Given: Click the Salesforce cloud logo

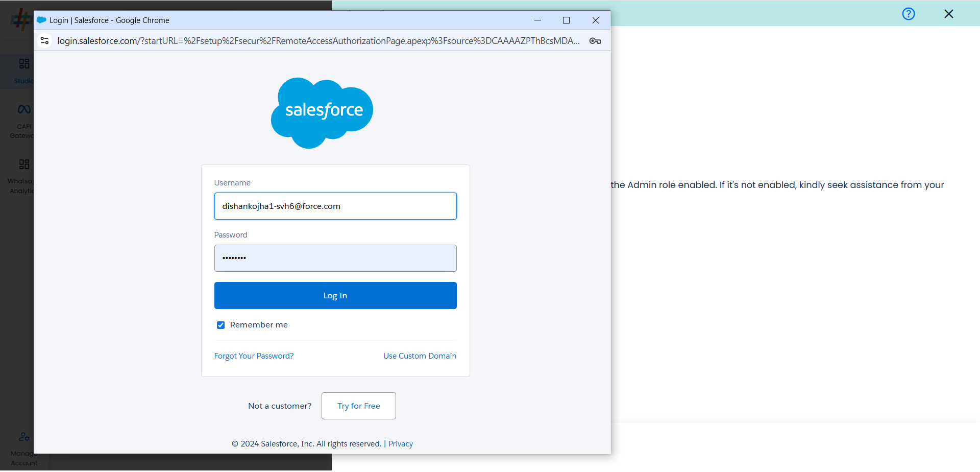Looking at the screenshot, I should pos(322,113).
